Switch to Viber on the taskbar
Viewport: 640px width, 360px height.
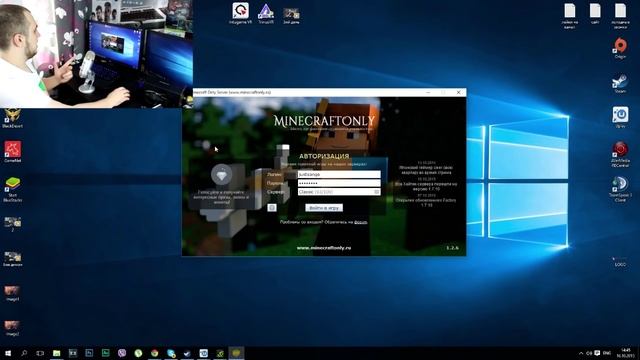122,353
